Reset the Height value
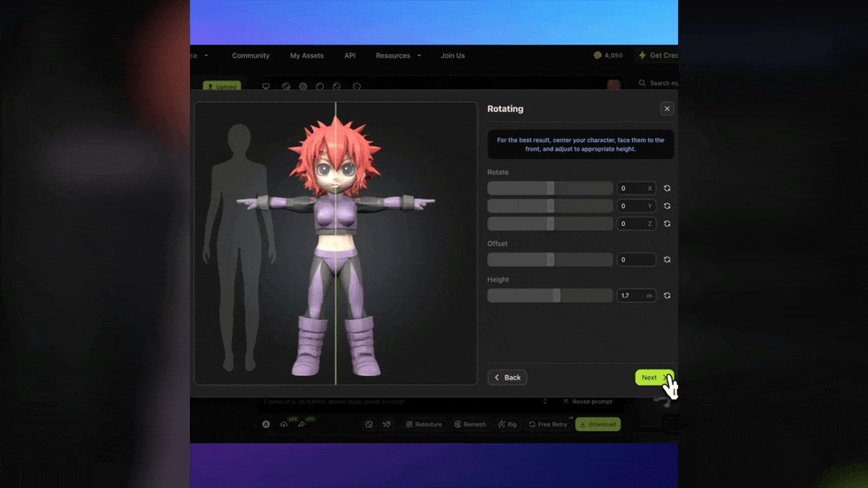 tap(667, 296)
